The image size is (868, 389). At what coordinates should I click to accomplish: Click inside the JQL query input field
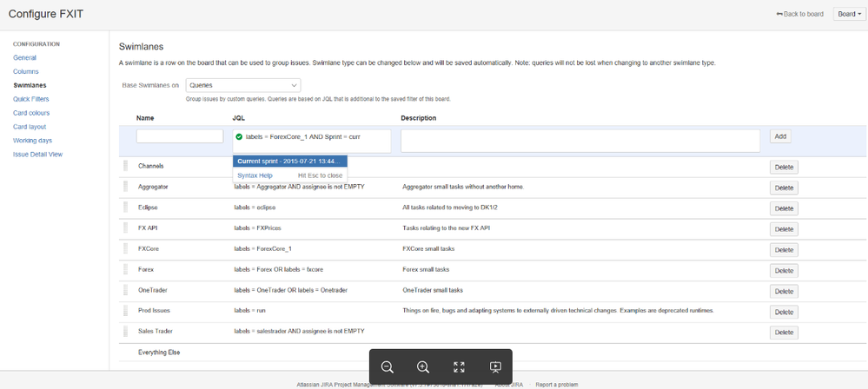pyautogui.click(x=312, y=142)
